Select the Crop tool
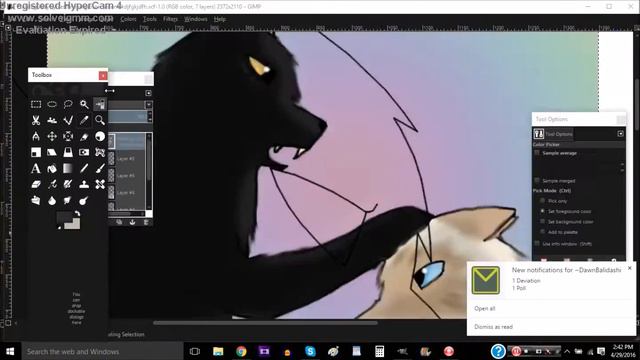 [x=84, y=136]
